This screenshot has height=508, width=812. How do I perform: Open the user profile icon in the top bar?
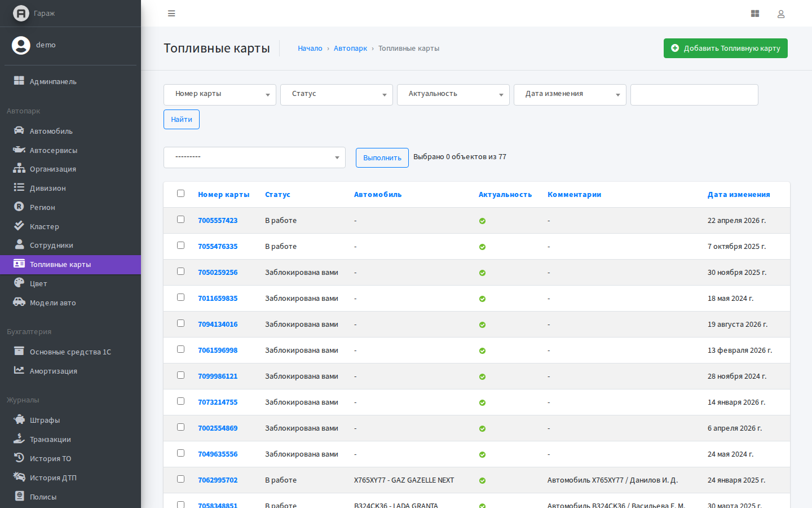(781, 14)
